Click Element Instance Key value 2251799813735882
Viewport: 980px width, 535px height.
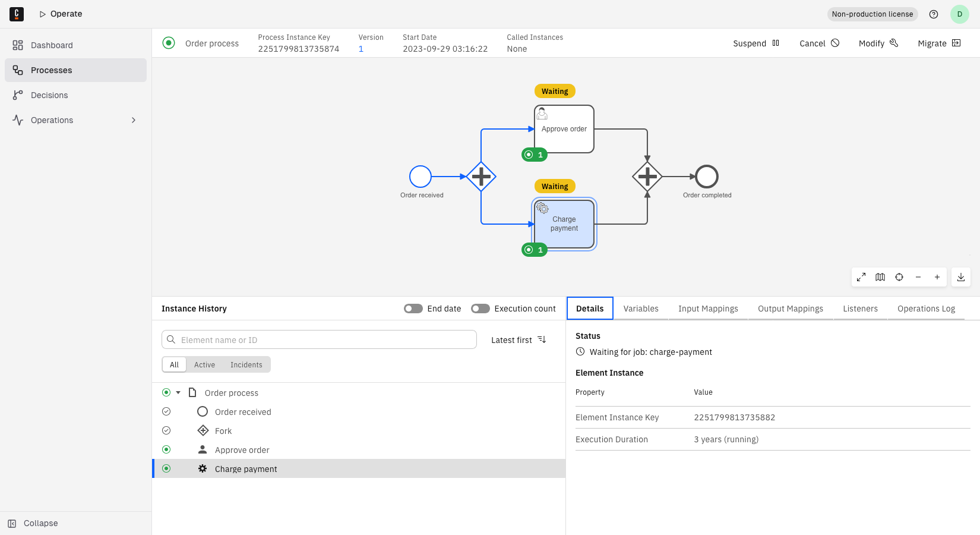click(x=734, y=417)
